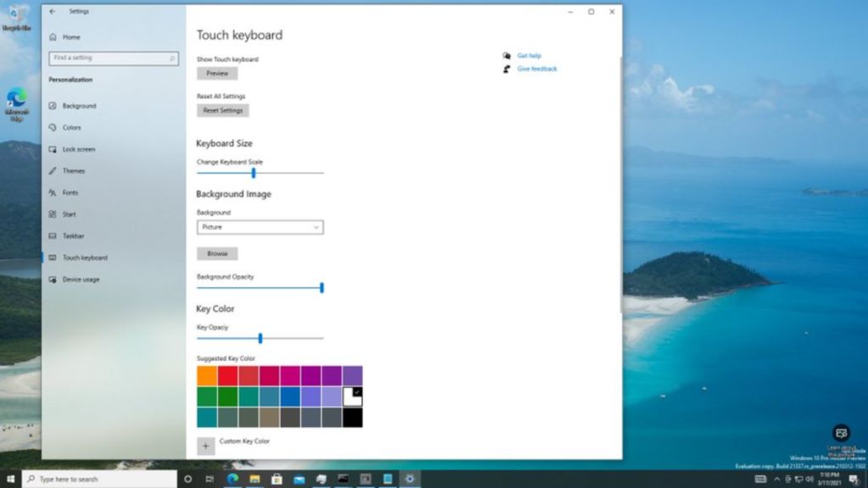Browse for a background picture
The image size is (868, 488).
coord(217,253)
